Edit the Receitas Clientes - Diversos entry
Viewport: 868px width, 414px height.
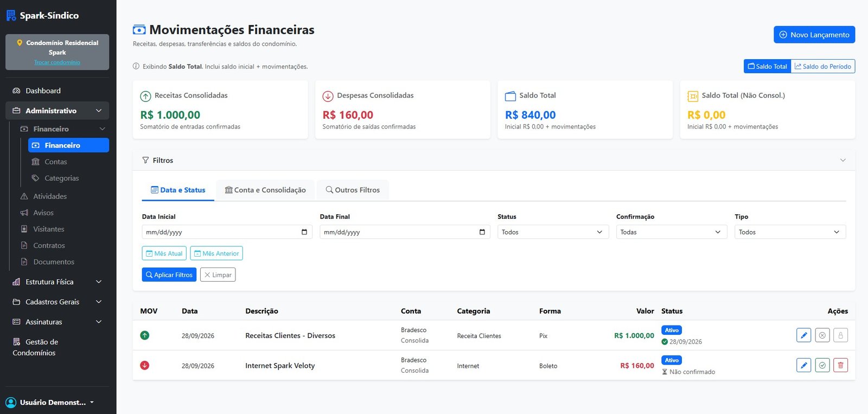(x=803, y=335)
